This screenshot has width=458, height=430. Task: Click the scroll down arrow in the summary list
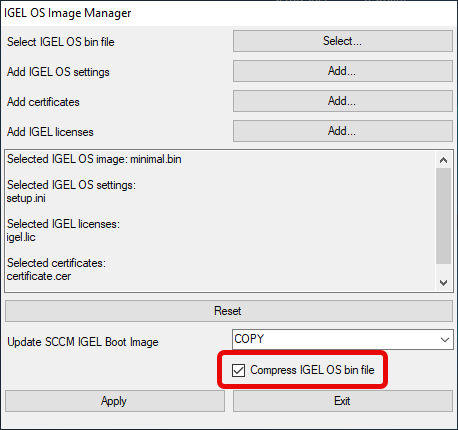(x=443, y=283)
